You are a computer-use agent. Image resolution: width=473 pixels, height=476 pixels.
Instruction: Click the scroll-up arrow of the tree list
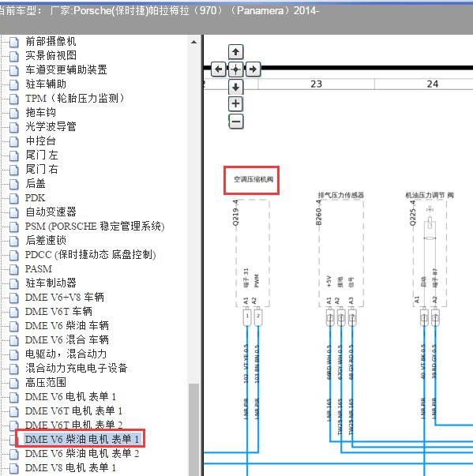tap(193, 42)
